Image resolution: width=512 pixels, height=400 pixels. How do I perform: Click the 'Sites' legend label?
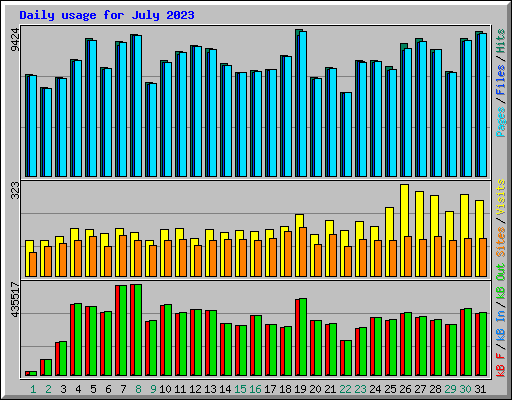point(501,242)
